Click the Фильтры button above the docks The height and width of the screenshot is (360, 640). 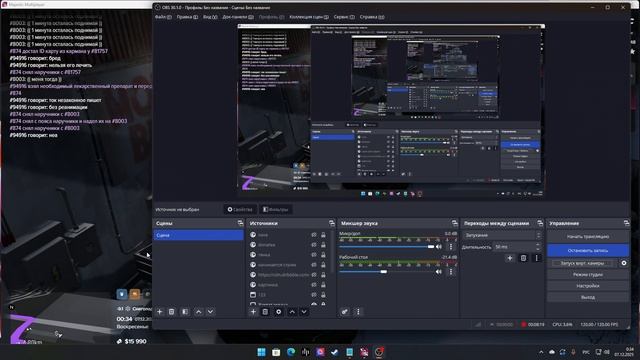coord(276,209)
